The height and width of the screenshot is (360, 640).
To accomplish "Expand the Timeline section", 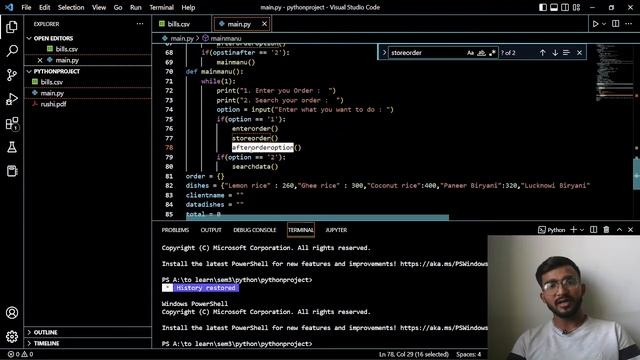I will pyautogui.click(x=88, y=343).
